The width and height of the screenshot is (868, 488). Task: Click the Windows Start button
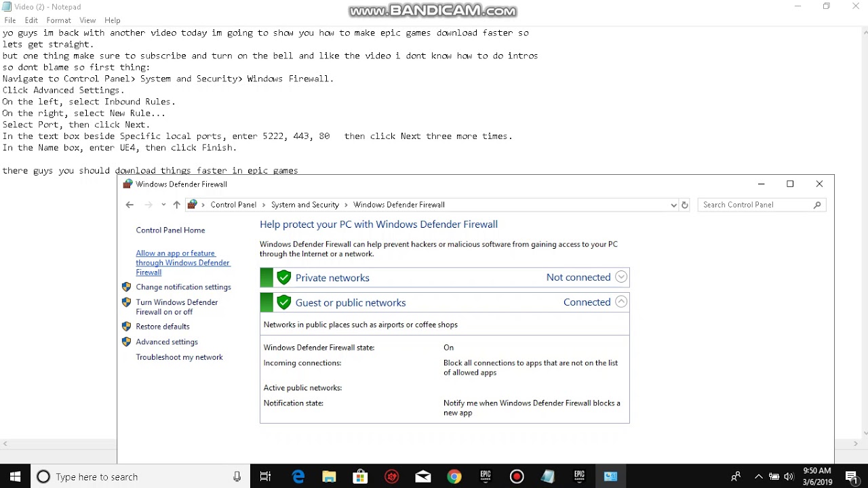[16, 476]
